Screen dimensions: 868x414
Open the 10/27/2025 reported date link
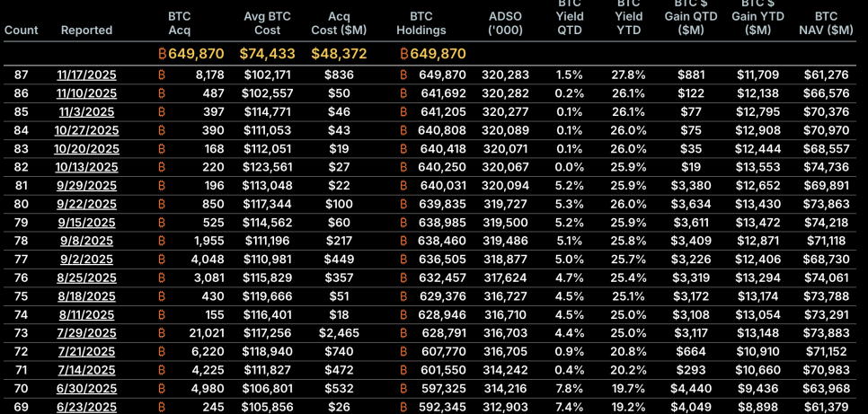[87, 130]
